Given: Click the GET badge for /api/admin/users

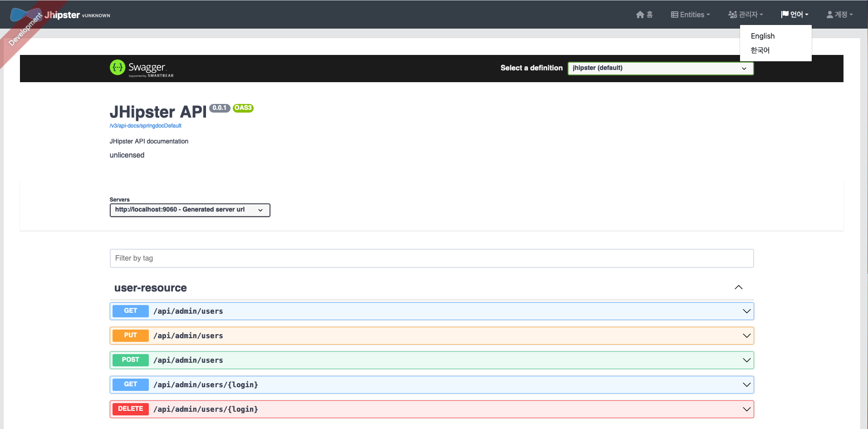Looking at the screenshot, I should [x=131, y=311].
